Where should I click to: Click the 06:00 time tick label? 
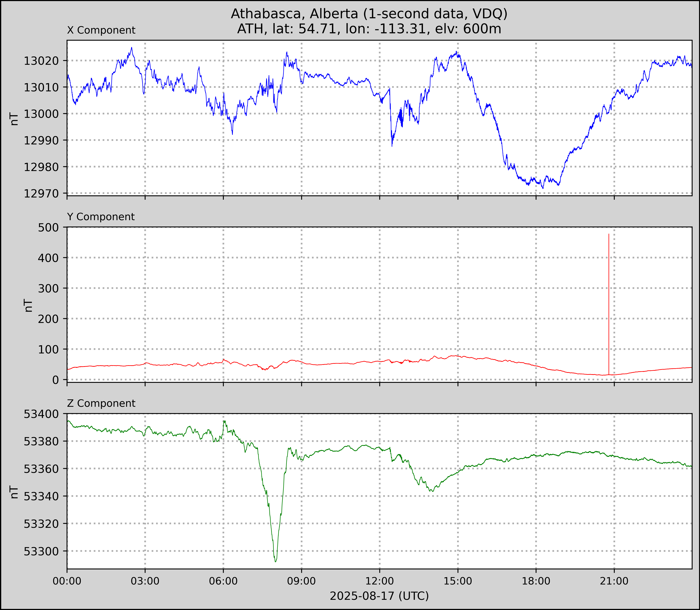point(223,581)
